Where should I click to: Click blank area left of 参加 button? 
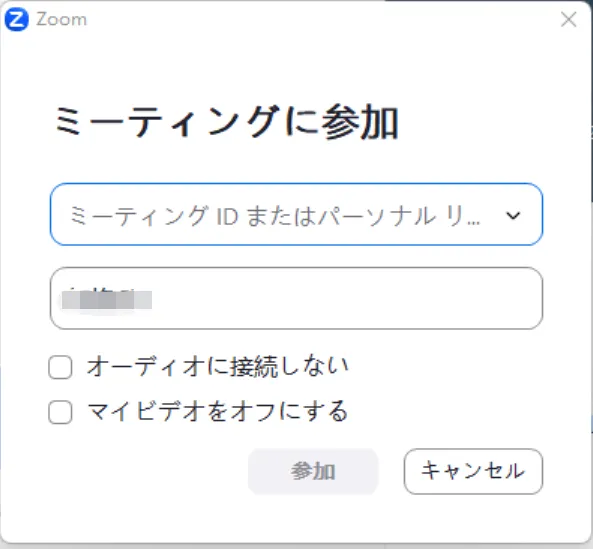(x=147, y=471)
